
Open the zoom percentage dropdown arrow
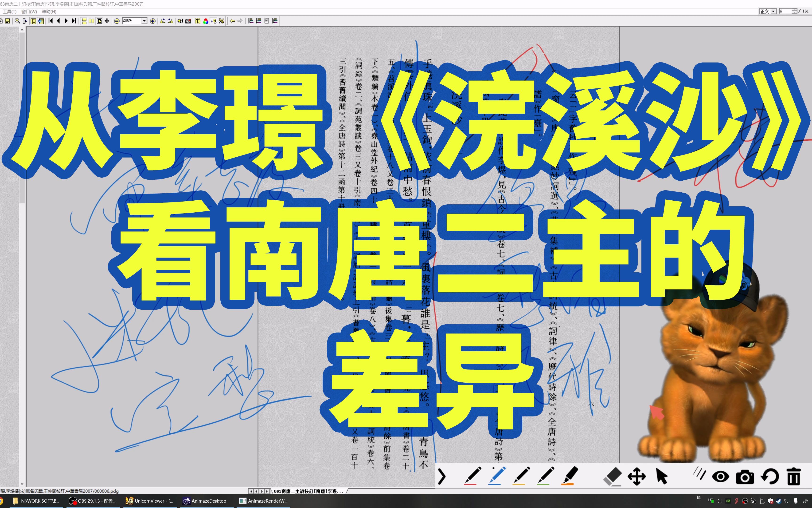click(144, 21)
